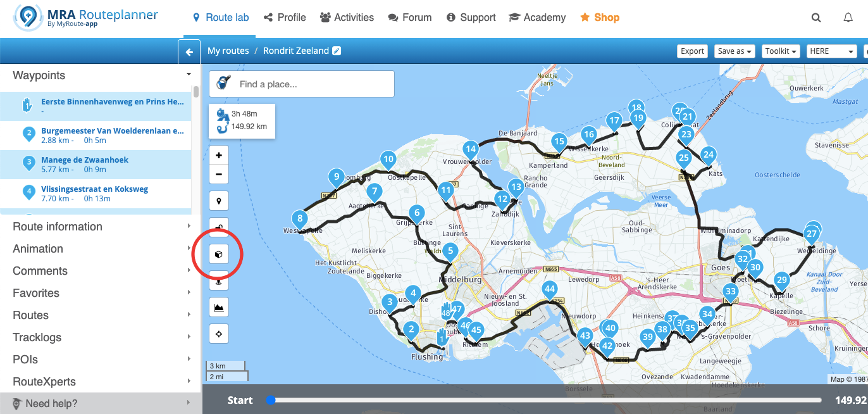Select waypoint marker 29 on map
The height and width of the screenshot is (414, 868).
(x=782, y=282)
